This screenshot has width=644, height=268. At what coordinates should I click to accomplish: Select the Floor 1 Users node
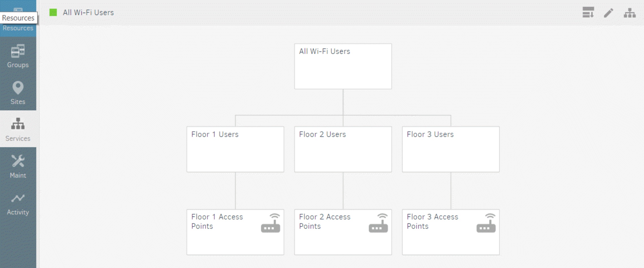click(x=235, y=149)
